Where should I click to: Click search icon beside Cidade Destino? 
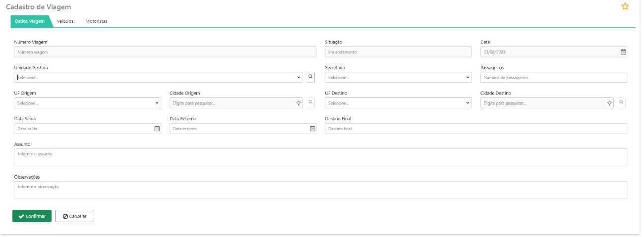622,103
